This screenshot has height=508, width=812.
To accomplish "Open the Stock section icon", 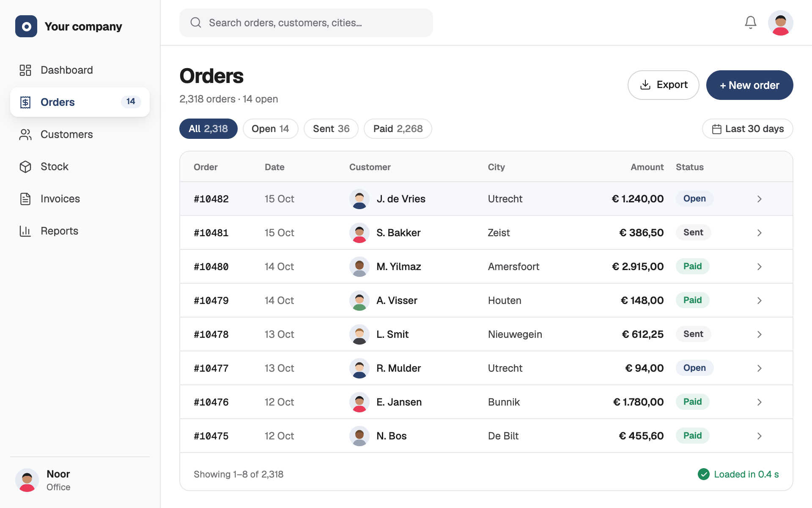I will (x=25, y=166).
